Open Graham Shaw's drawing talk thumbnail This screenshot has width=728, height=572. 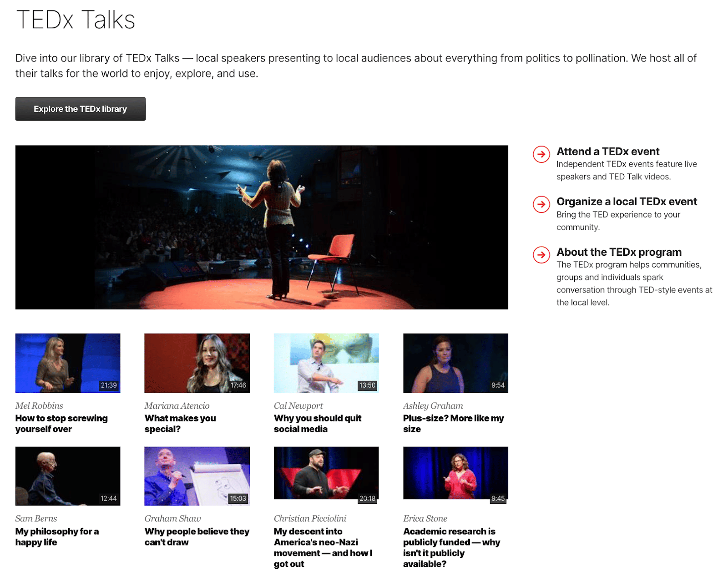[197, 476]
